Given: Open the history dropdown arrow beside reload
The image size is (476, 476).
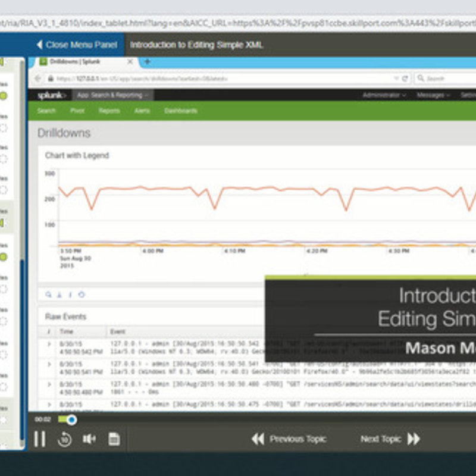Looking at the screenshot, I should (x=396, y=79).
